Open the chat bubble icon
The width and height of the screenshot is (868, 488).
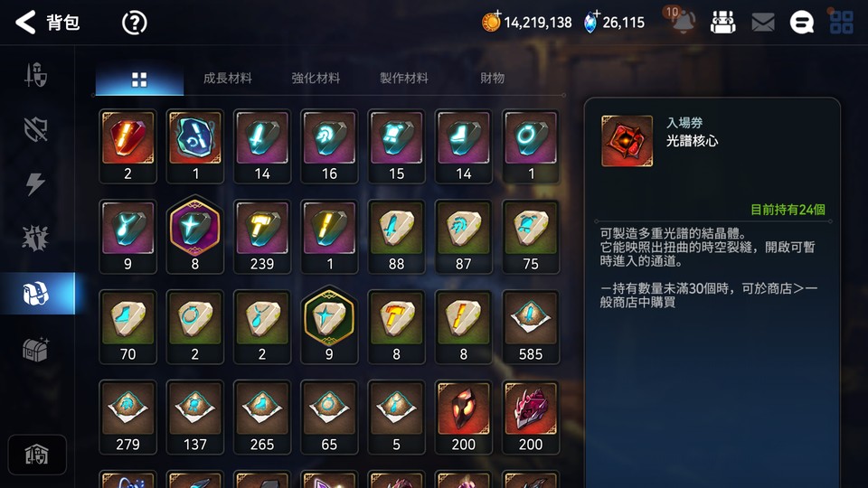802,23
